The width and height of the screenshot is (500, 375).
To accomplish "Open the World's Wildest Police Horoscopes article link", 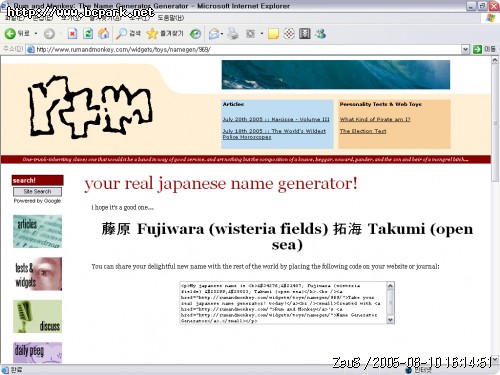I will (x=274, y=134).
